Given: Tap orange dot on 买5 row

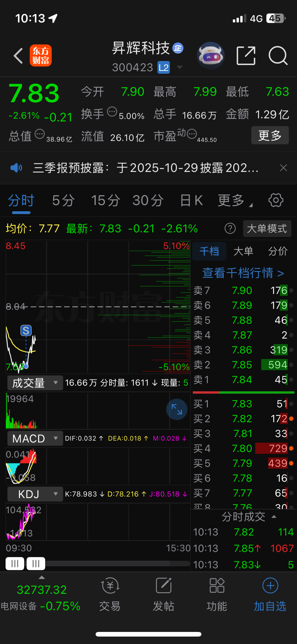Looking at the screenshot, I should (x=291, y=463).
